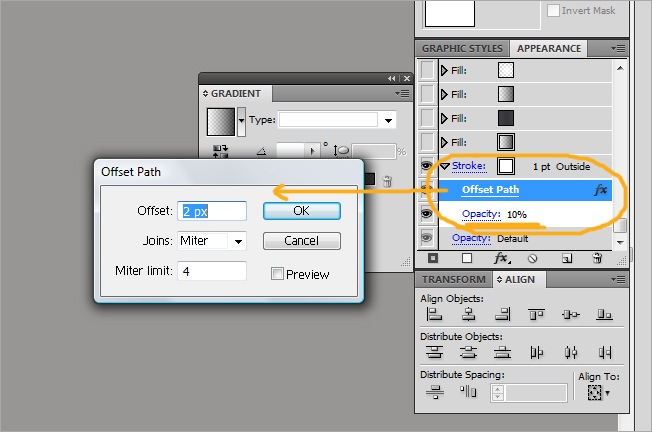The height and width of the screenshot is (432, 652).
Task: Click the Reverse Gradient icon in Gradient panel
Action: [220, 151]
